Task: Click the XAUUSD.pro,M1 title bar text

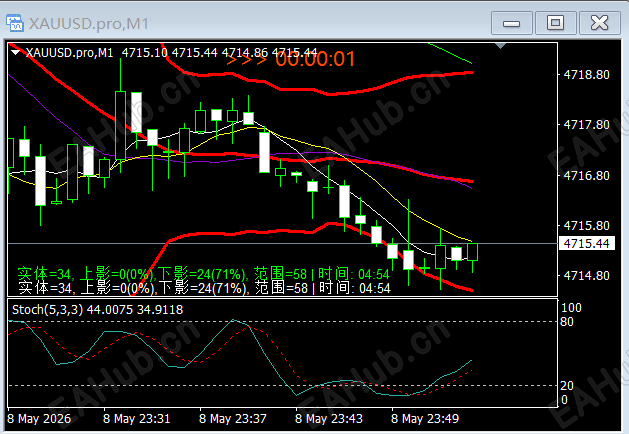Action: [89, 24]
